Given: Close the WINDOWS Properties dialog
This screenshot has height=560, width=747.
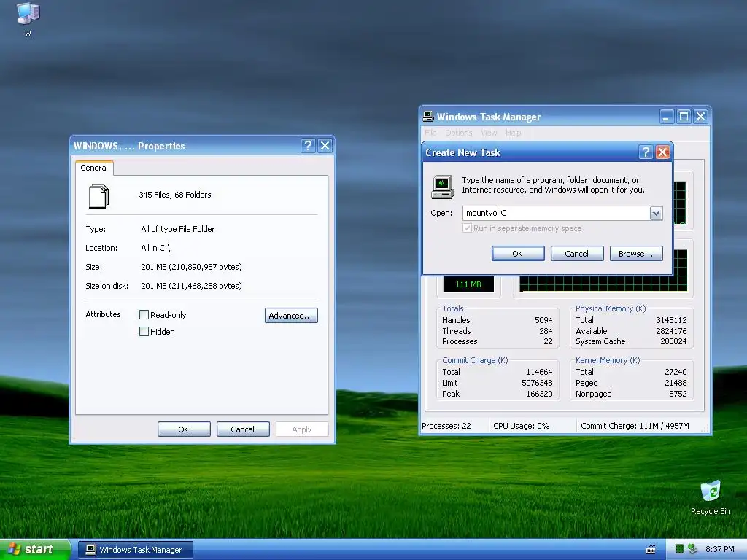Looking at the screenshot, I should 325,146.
